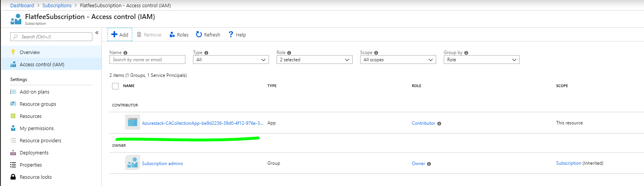
Task: Click the Subscription admins group icon
Action: coord(133,162)
